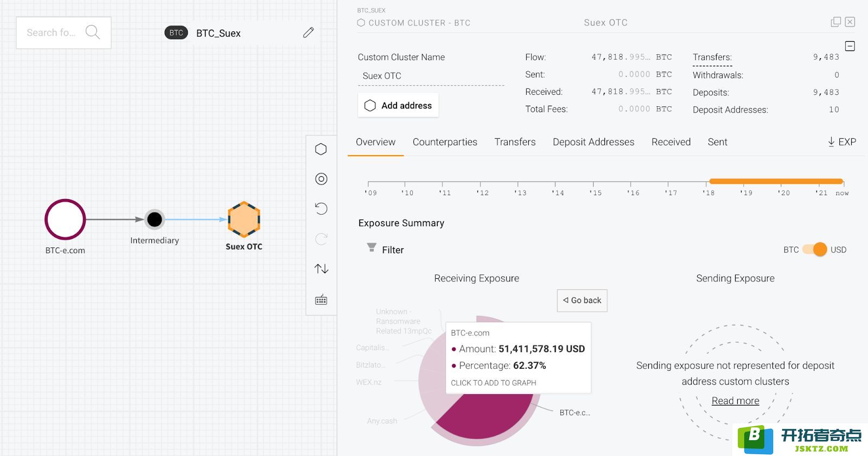Click CLICK TO ADD TO GRAPH in tooltip
The width and height of the screenshot is (868, 456).
click(x=494, y=383)
